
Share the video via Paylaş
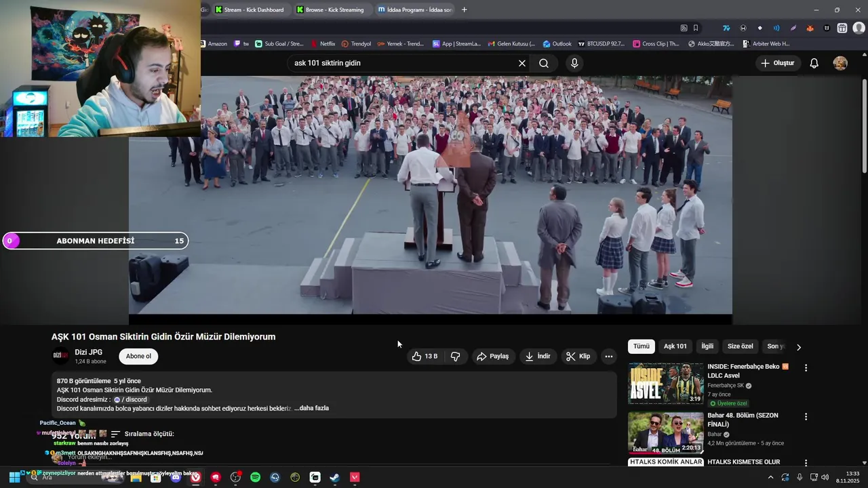(x=493, y=357)
